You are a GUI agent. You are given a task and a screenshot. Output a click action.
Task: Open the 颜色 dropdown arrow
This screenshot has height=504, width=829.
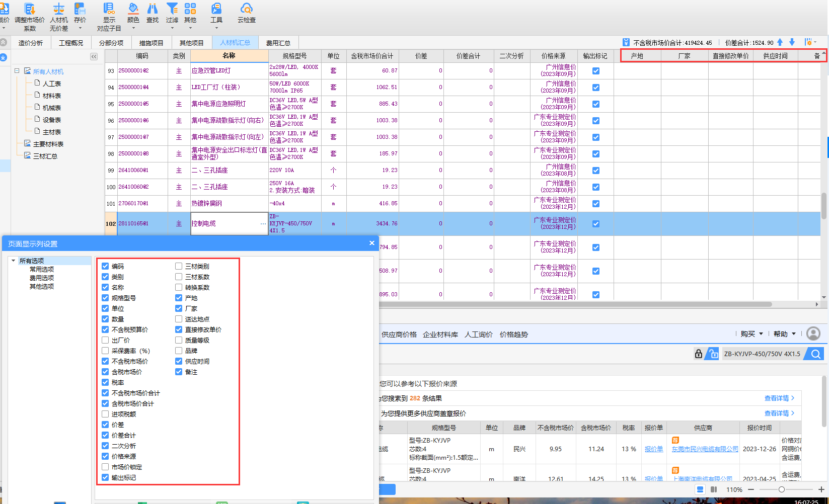point(133,28)
